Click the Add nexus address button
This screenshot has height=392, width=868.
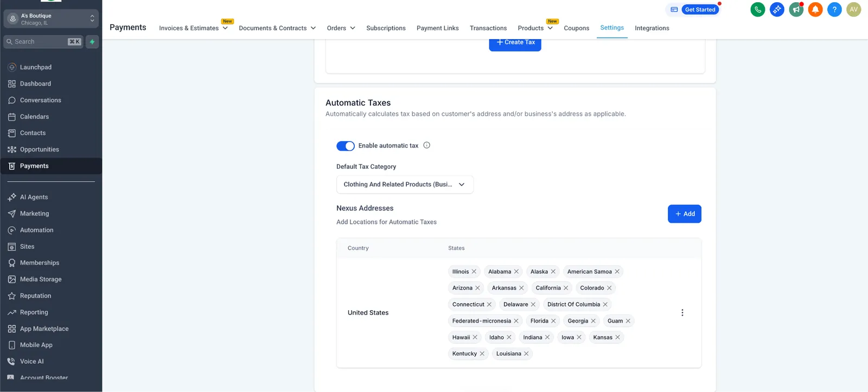click(x=685, y=214)
